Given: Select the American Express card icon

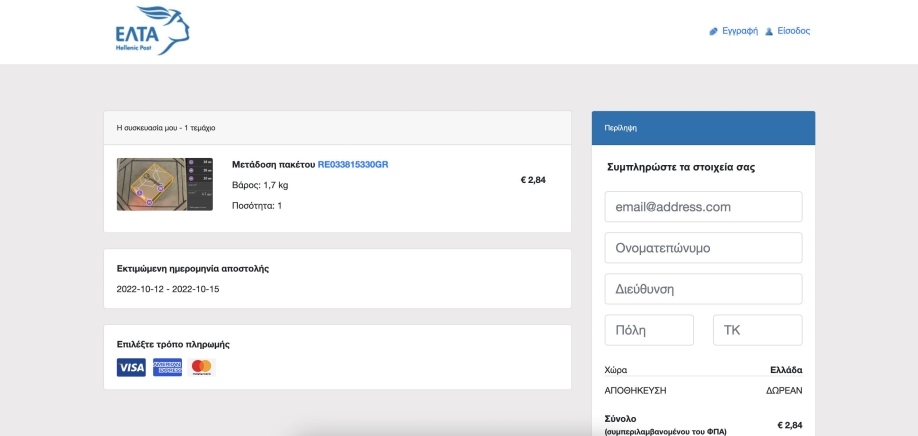Looking at the screenshot, I should coord(167,367).
